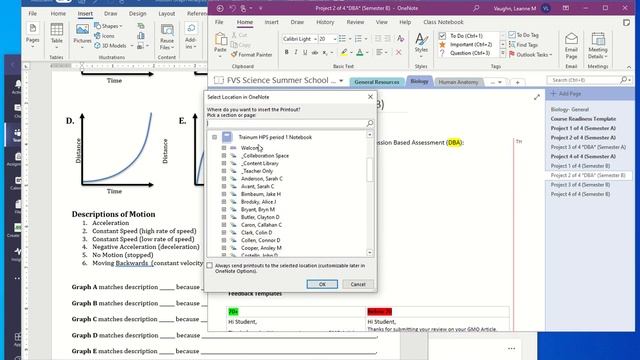Click the Table icon in Word ribbon
The image size is (640, 360).
57,29
